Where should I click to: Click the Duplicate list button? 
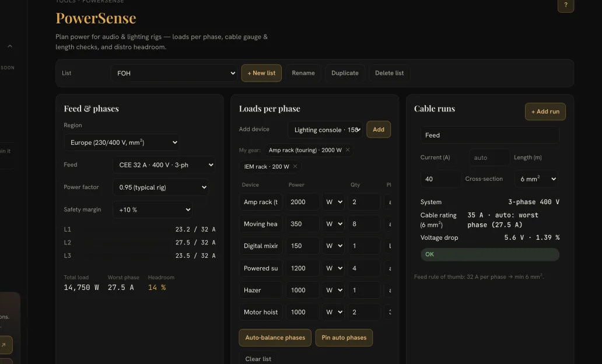pos(345,73)
